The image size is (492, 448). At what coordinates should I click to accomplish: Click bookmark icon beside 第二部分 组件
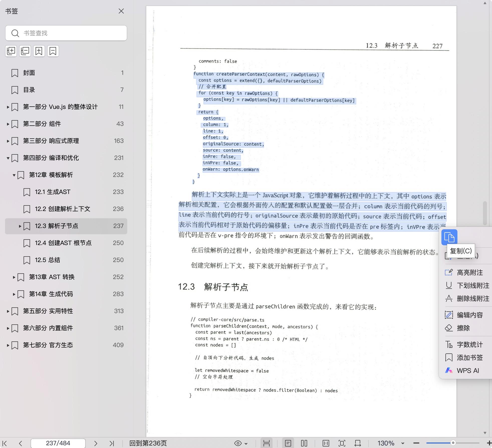tap(15, 124)
